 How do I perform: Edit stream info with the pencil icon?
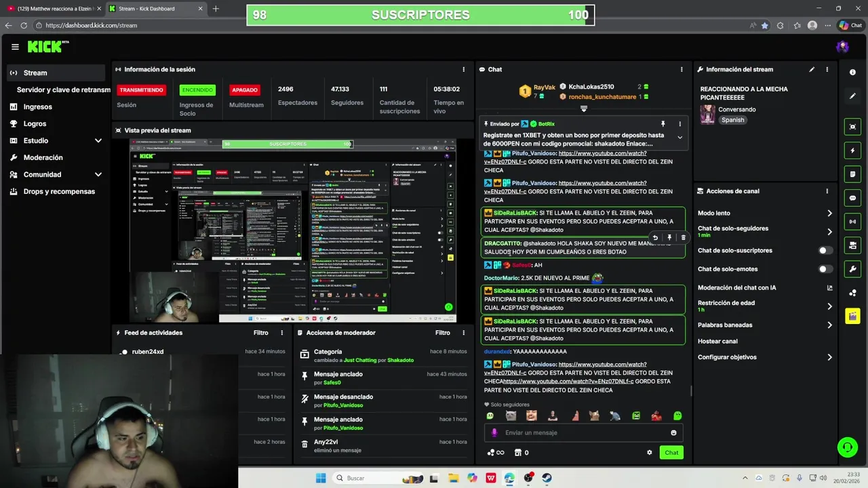click(812, 69)
